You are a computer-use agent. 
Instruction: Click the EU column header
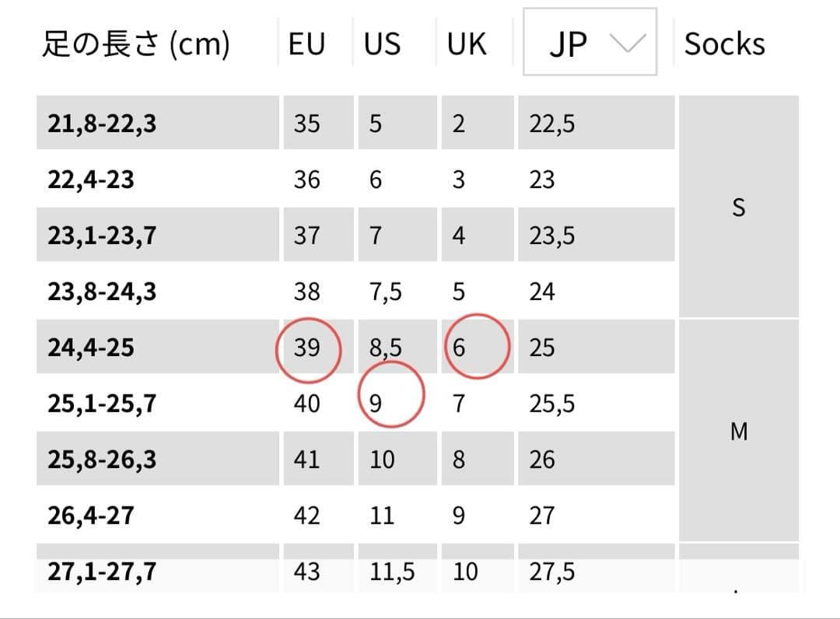point(306,44)
